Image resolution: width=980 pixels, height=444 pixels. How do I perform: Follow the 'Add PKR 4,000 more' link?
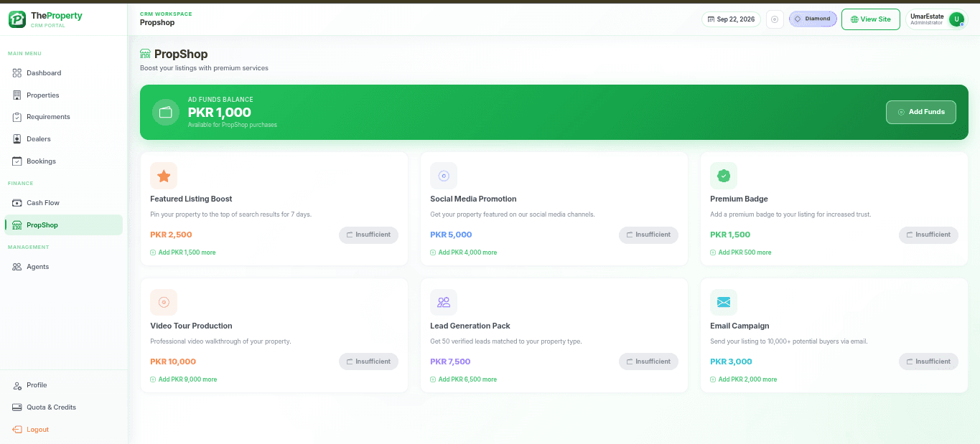(x=464, y=252)
